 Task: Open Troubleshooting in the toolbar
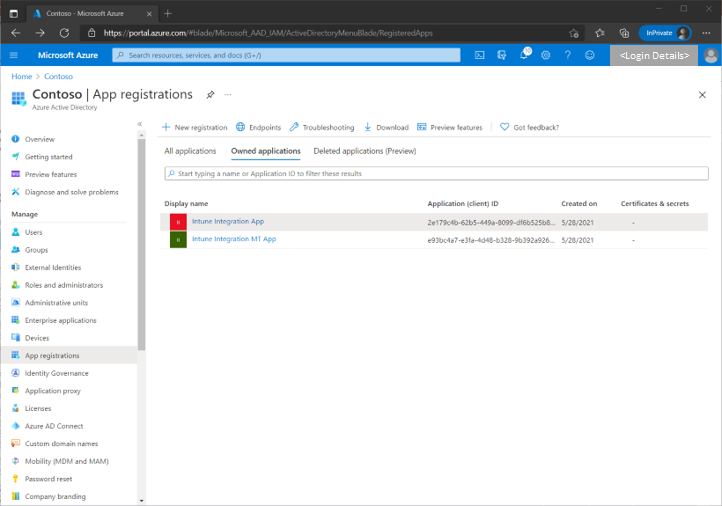click(322, 128)
